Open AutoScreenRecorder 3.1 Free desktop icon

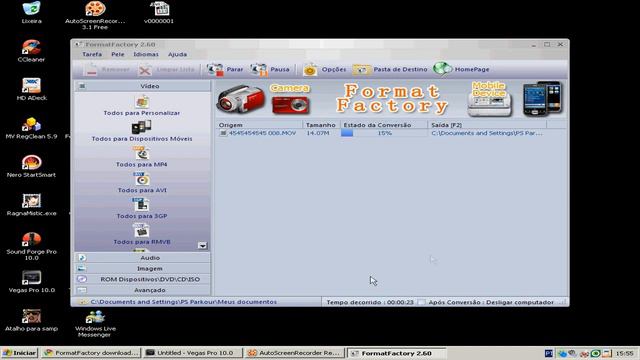pos(95,15)
